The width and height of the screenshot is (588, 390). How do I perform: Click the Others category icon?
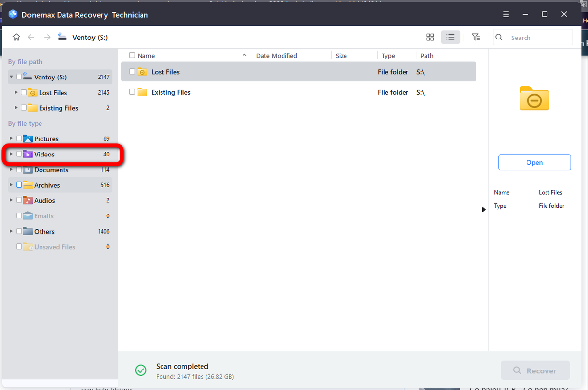[x=28, y=231]
